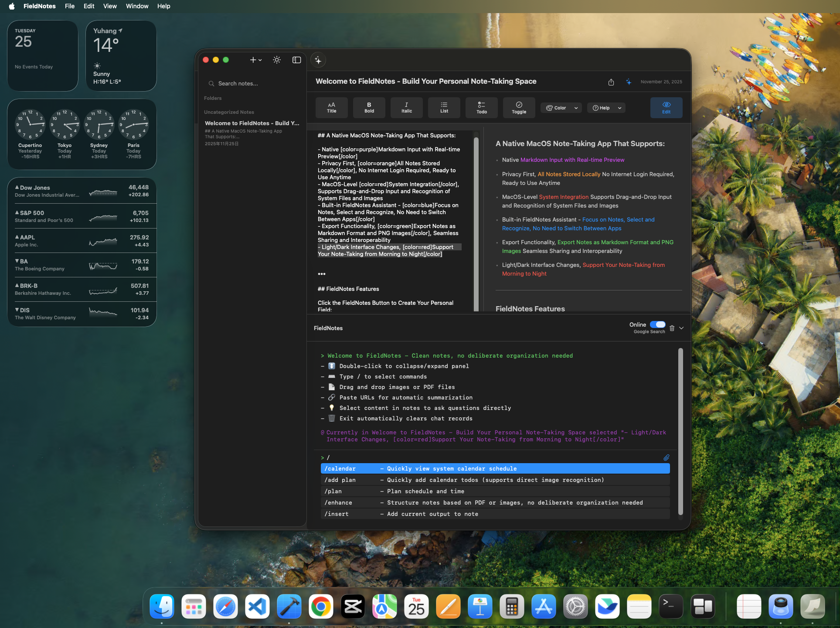Attach a file using the paperclip icon

[x=666, y=457]
